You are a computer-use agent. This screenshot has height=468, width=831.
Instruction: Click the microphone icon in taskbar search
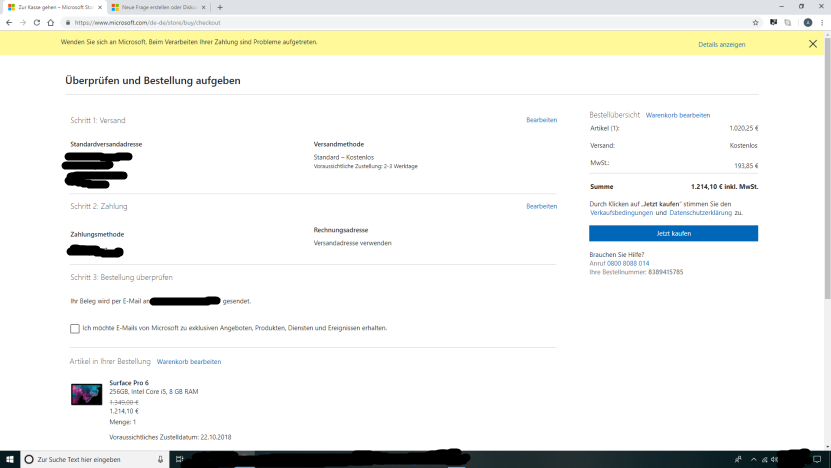tap(160, 460)
